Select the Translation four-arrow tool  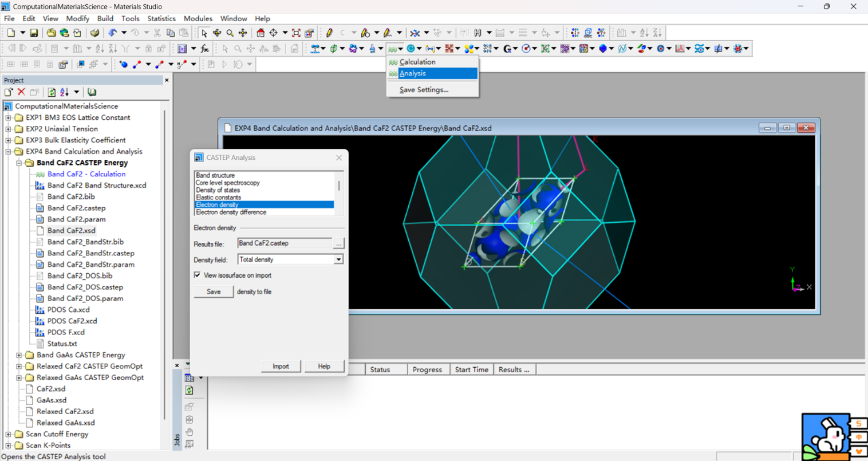tap(243, 33)
